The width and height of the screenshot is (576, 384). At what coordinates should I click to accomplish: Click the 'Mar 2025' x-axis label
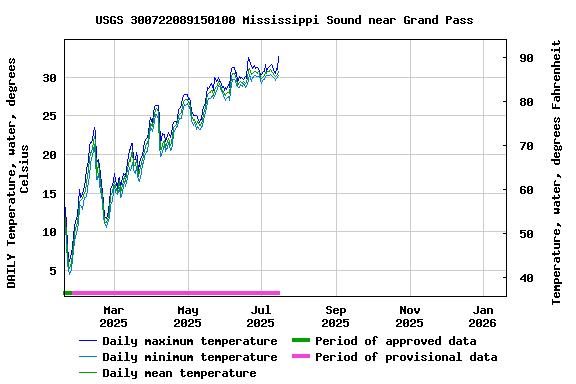pos(114,316)
